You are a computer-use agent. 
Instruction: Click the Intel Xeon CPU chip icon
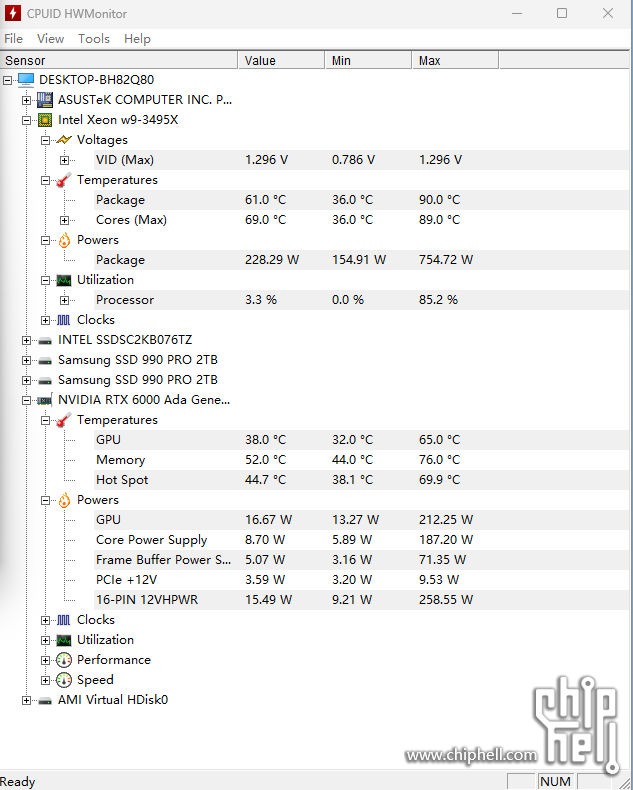coord(45,120)
